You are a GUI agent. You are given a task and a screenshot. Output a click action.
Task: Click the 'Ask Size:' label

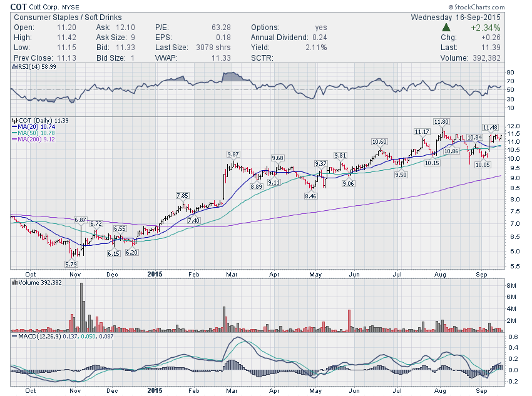click(x=111, y=38)
